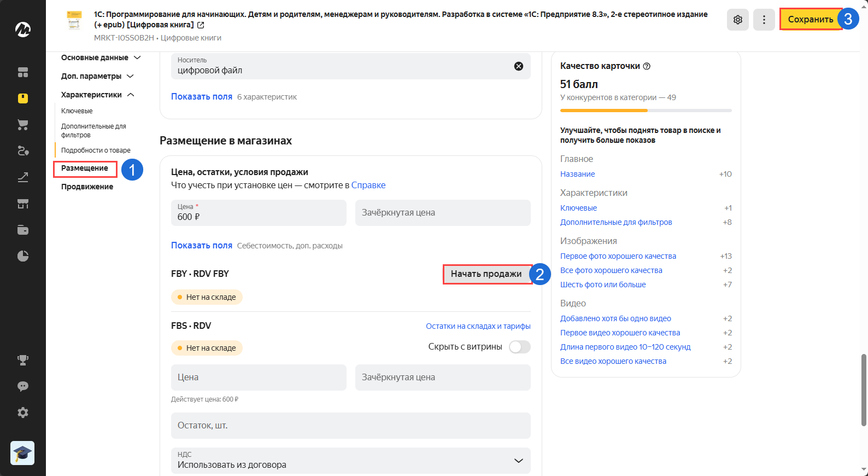Open the Справке help link
This screenshot has height=476, width=868.
coord(368,185)
